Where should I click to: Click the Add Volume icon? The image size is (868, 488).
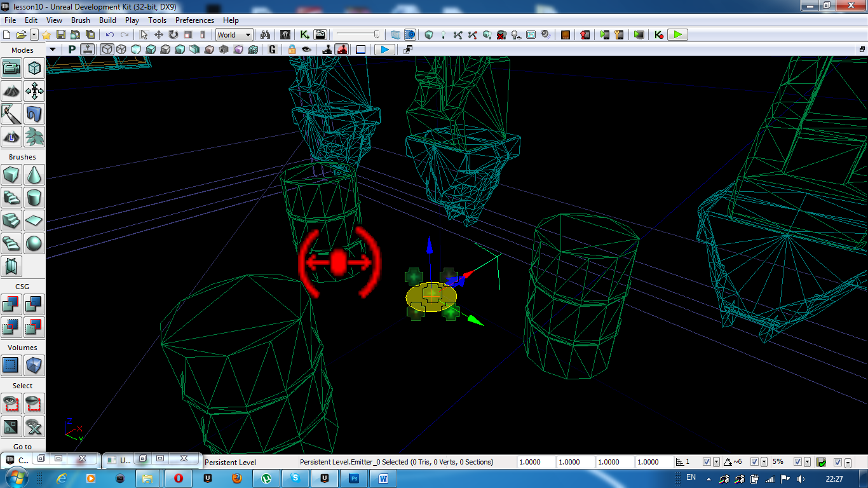(34, 365)
